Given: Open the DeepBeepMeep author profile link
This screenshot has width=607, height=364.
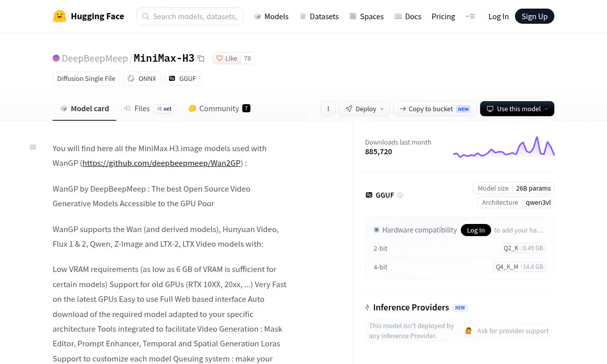Looking at the screenshot, I should [95, 58].
